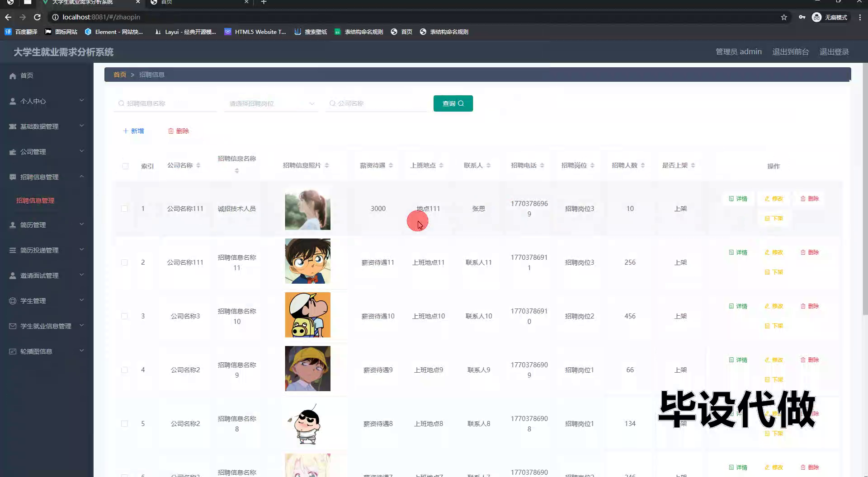Click the home icon in the sidebar
This screenshot has height=477, width=868.
click(13, 76)
